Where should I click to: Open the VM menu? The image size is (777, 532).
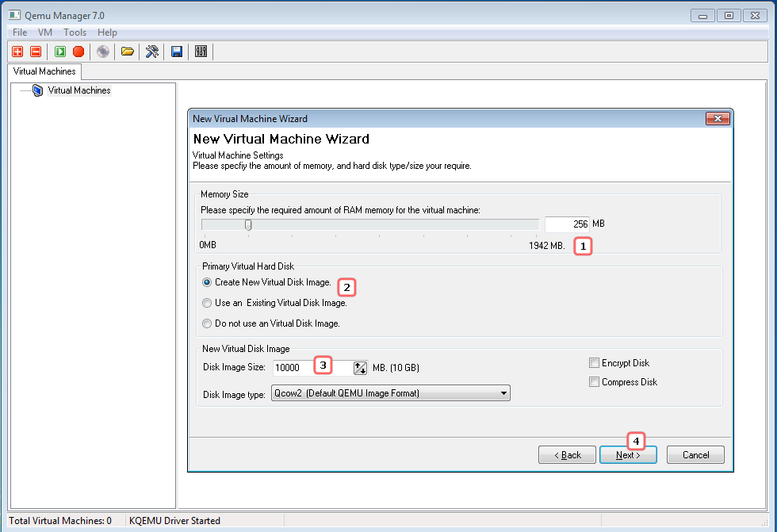click(45, 33)
